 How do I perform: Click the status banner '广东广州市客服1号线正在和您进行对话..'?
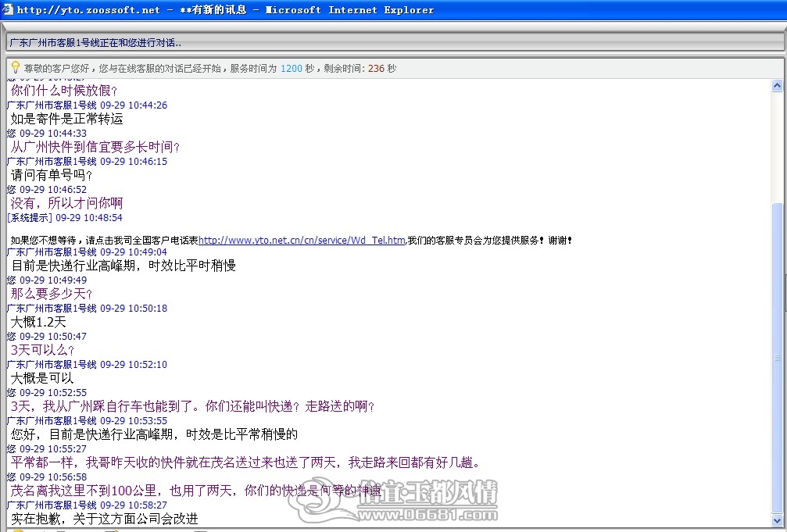(x=96, y=43)
